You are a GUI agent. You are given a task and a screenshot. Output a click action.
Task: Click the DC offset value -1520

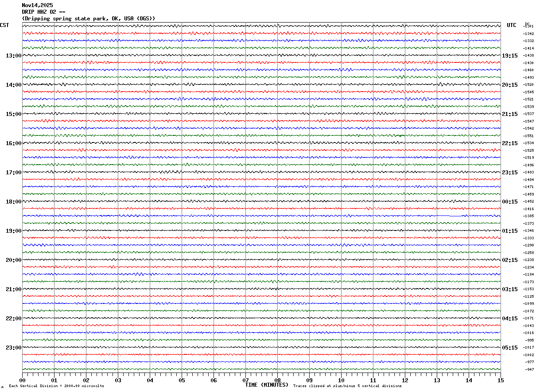click(x=528, y=85)
